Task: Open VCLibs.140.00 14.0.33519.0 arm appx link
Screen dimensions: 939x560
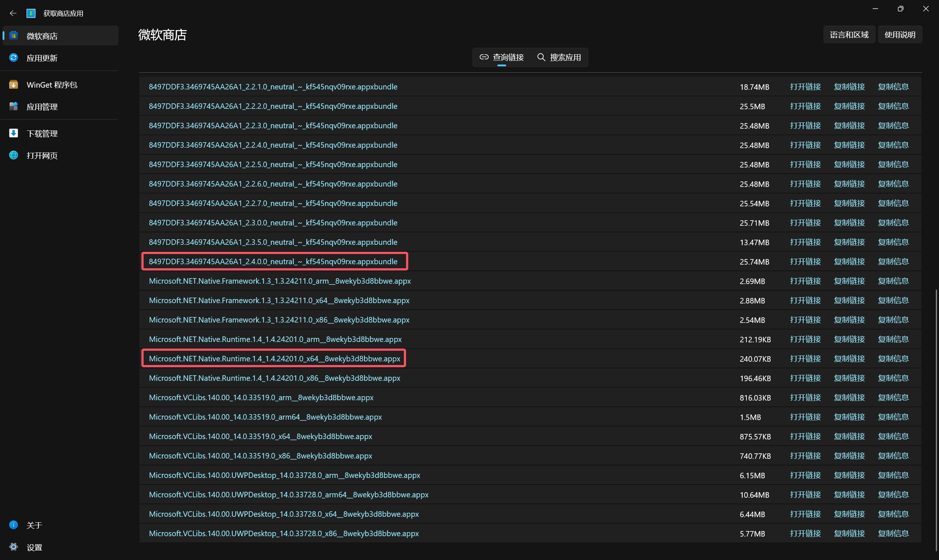Action: [261, 398]
